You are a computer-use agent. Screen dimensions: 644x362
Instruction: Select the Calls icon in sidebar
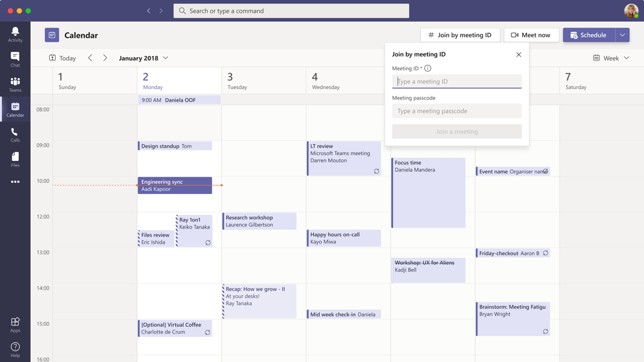pos(15,134)
